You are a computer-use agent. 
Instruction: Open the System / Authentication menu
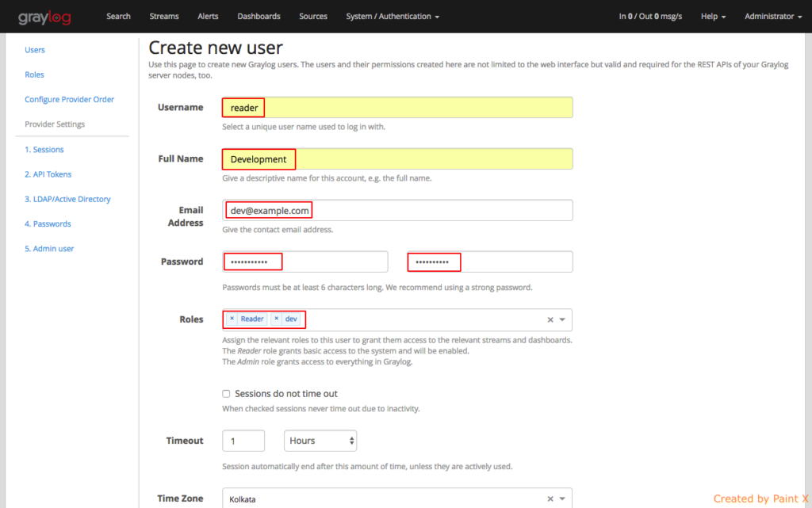(x=392, y=16)
